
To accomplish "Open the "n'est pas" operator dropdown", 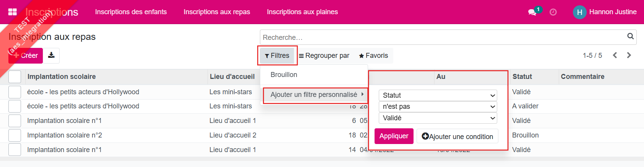I will pyautogui.click(x=438, y=106).
